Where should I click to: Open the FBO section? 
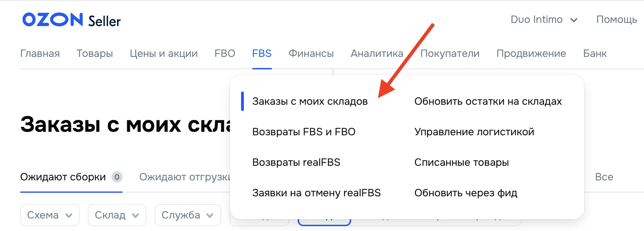[x=225, y=53]
